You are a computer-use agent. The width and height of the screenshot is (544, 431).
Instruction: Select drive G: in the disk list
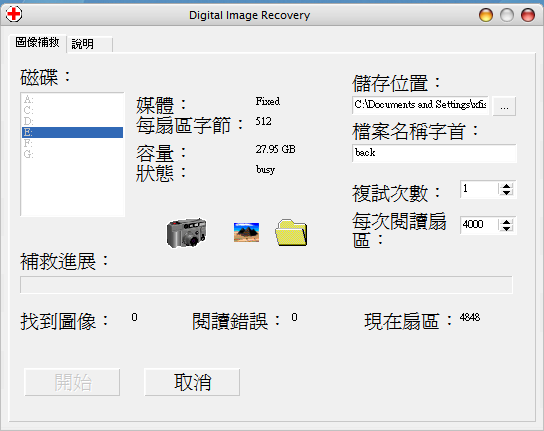[x=72, y=154]
